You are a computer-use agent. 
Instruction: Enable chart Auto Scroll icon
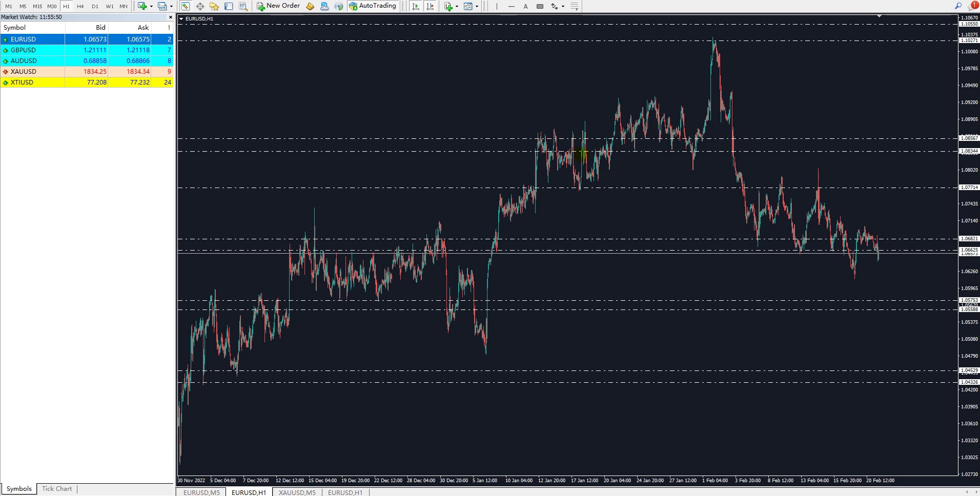pos(416,6)
